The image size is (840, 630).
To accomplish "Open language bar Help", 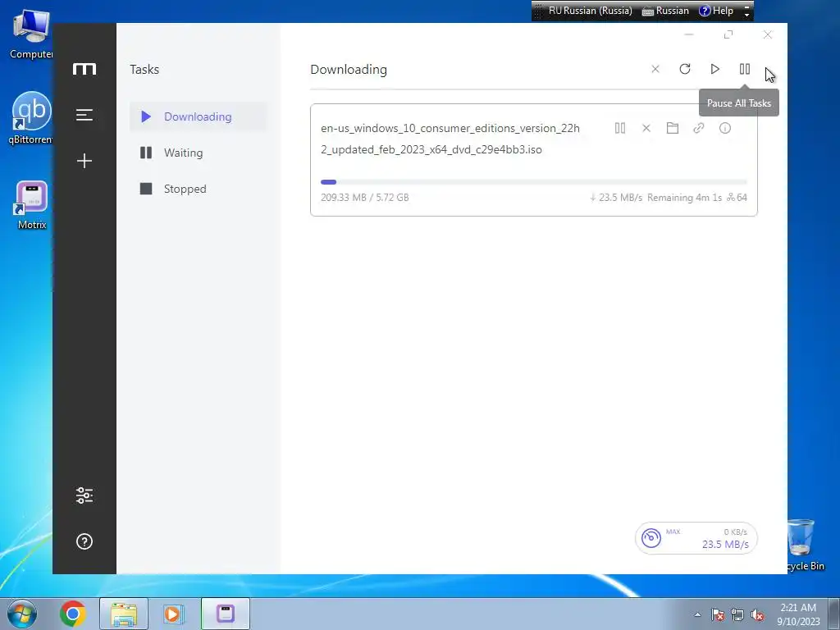I will click(716, 11).
